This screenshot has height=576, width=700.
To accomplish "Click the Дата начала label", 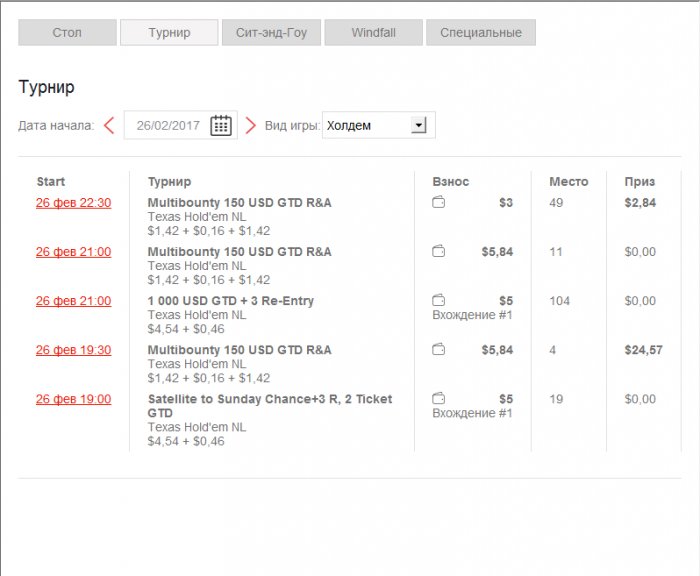I will (56, 125).
